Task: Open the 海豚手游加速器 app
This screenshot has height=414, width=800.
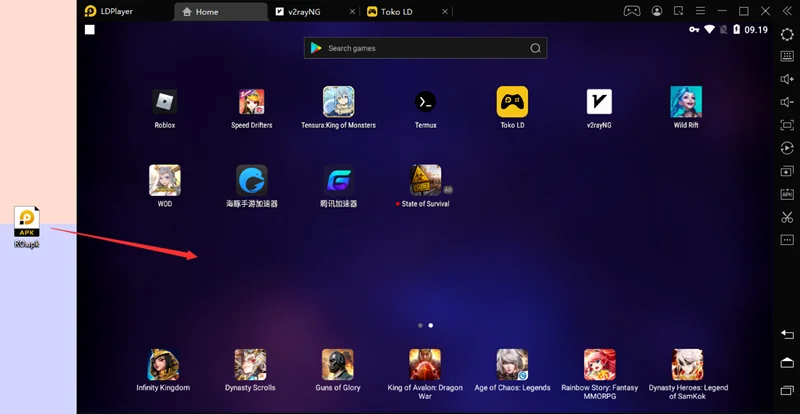Action: [252, 180]
